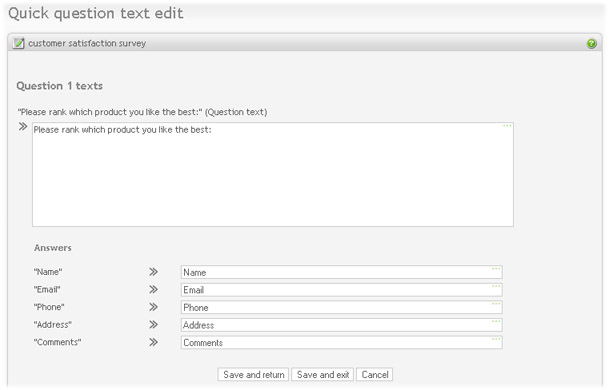Image resolution: width=609 pixels, height=390 pixels.
Task: Click the Save and exit button
Action: click(x=323, y=375)
